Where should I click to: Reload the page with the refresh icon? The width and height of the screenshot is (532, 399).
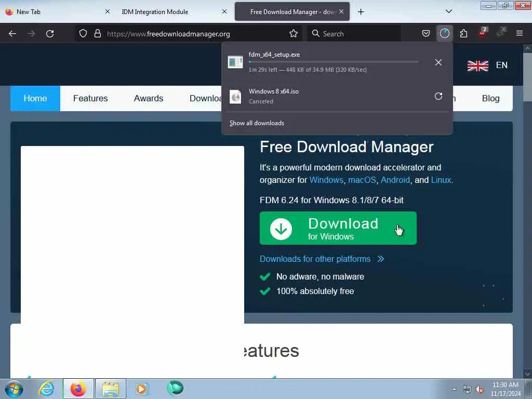click(50, 34)
